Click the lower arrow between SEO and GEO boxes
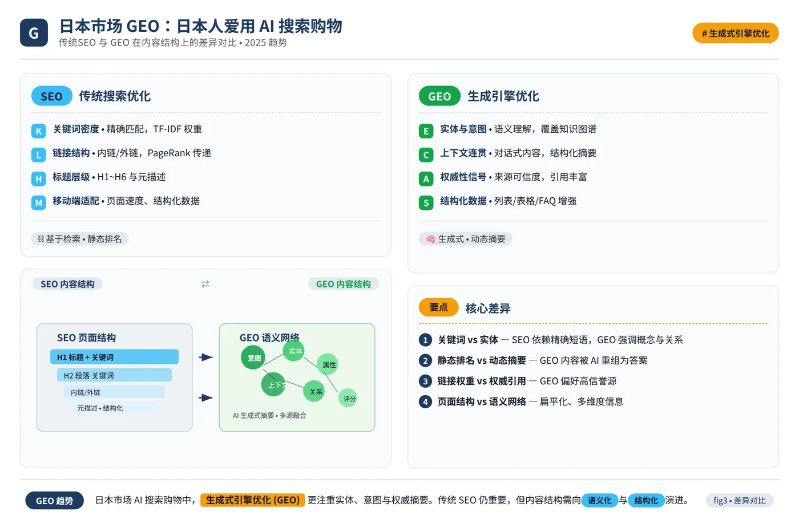The image size is (799, 532). pos(206,397)
